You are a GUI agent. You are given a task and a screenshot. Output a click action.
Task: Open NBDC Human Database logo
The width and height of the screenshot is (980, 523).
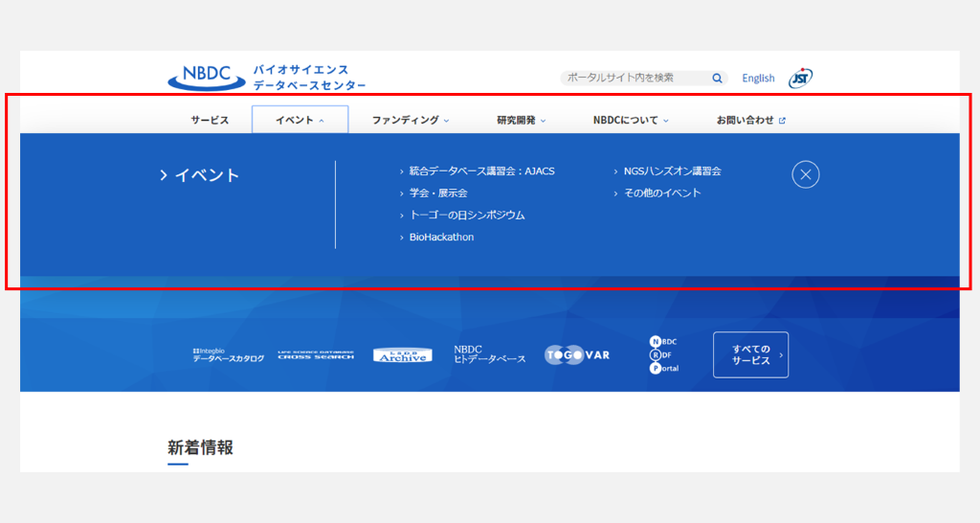tap(489, 355)
